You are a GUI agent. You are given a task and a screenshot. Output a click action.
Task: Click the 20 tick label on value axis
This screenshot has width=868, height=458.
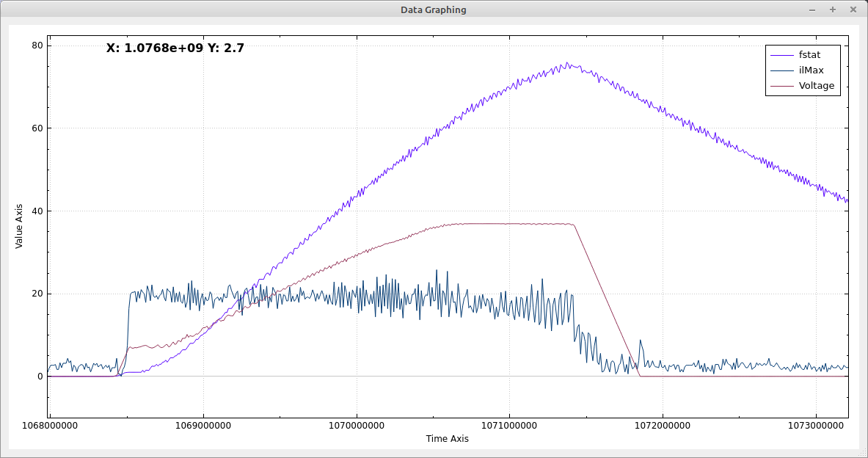pyautogui.click(x=35, y=294)
